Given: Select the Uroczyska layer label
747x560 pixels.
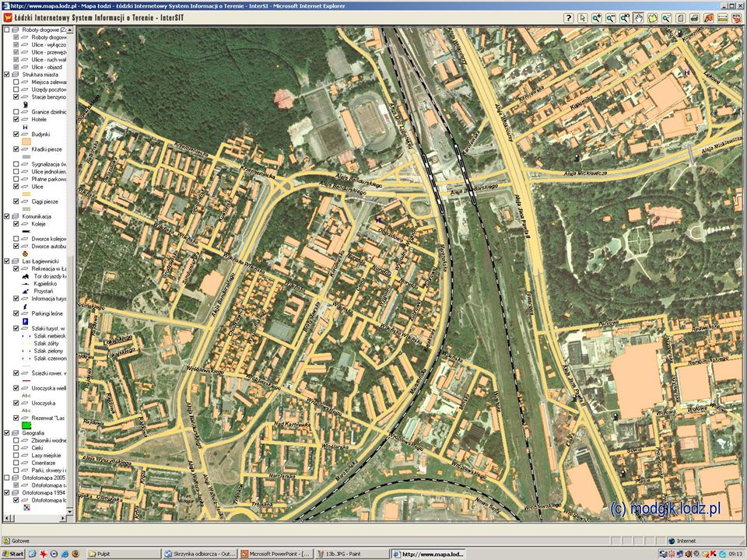Looking at the screenshot, I should coord(44,403).
